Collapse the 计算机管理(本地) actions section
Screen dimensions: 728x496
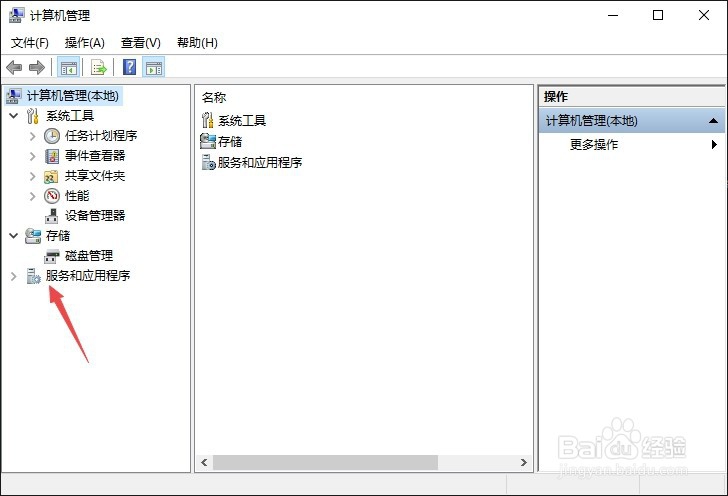[x=713, y=121]
